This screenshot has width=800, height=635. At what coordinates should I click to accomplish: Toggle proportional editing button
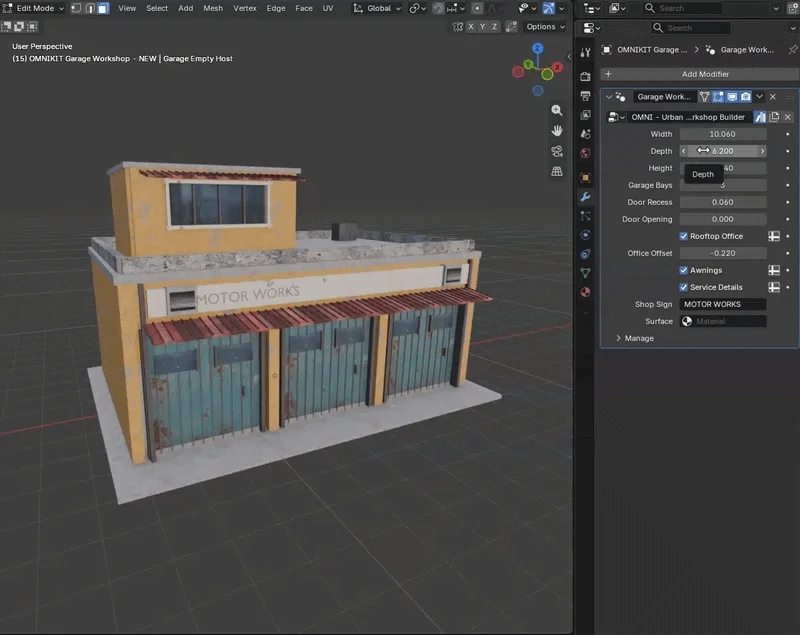tap(477, 8)
